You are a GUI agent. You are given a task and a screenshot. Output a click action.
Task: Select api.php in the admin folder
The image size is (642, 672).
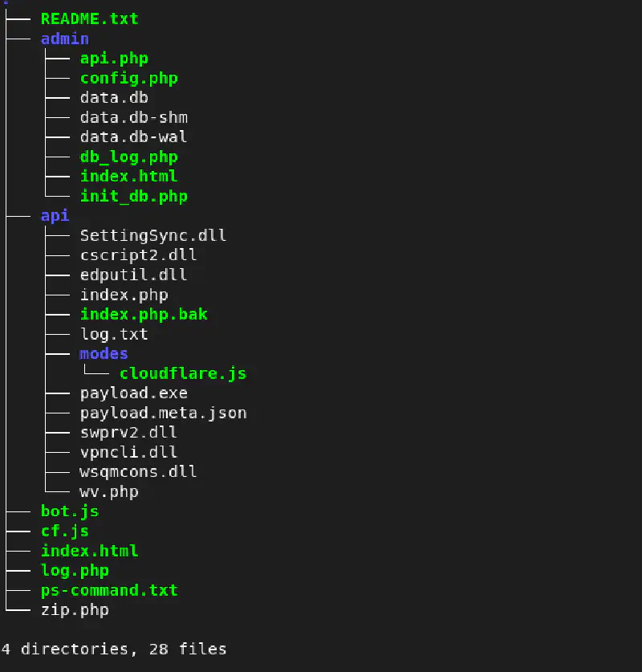pos(114,59)
